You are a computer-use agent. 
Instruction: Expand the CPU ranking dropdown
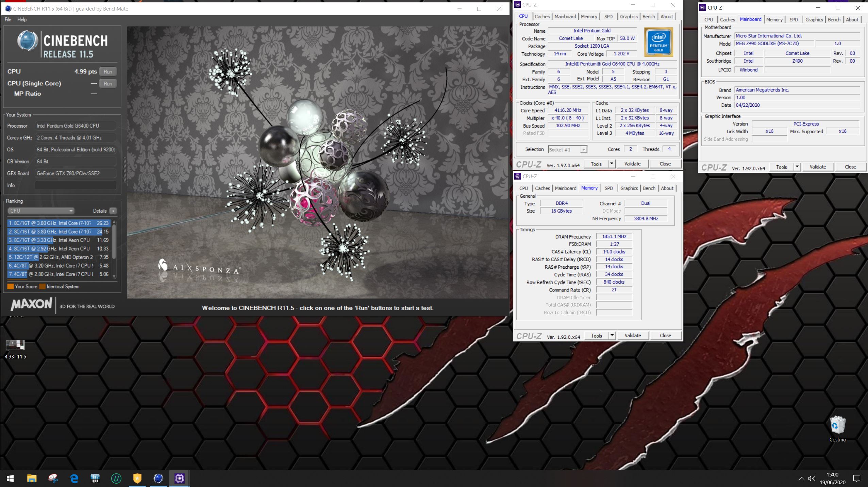(41, 211)
